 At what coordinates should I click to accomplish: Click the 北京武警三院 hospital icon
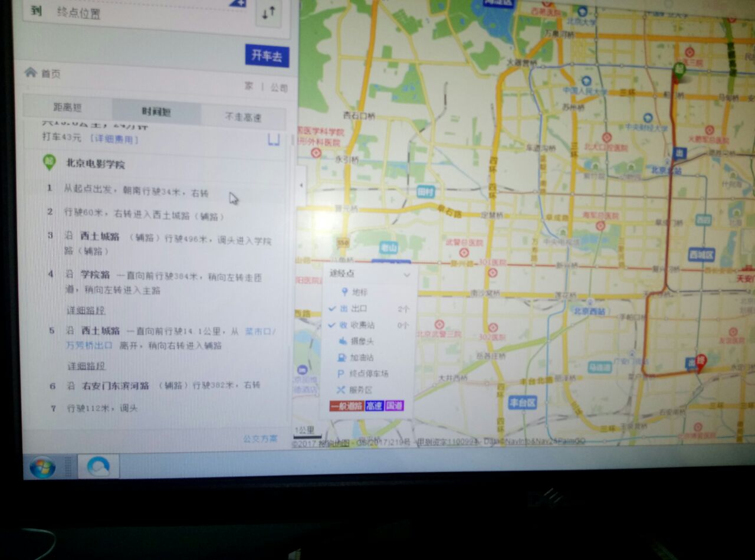439,325
